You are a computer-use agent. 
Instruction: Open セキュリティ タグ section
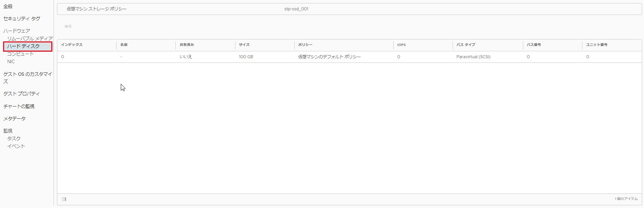click(x=22, y=19)
